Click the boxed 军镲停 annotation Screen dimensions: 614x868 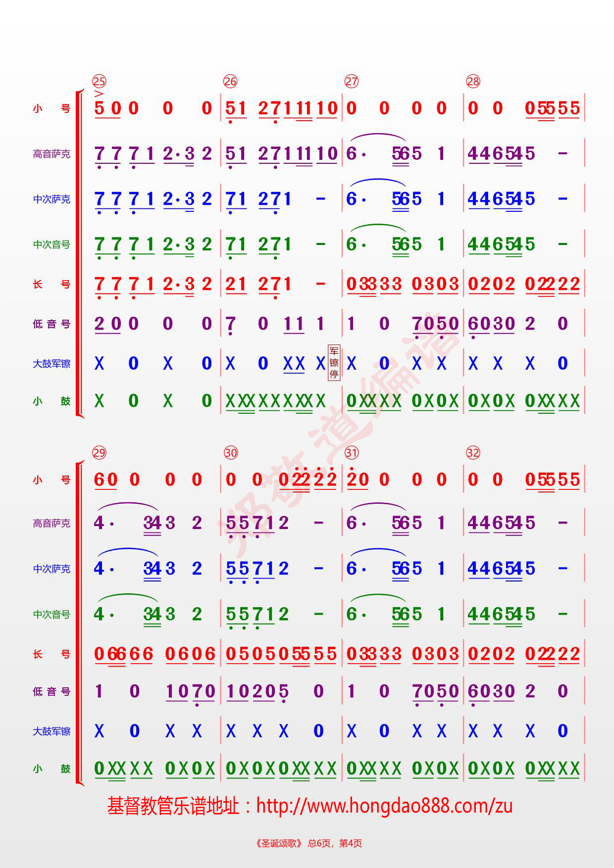coord(334,363)
